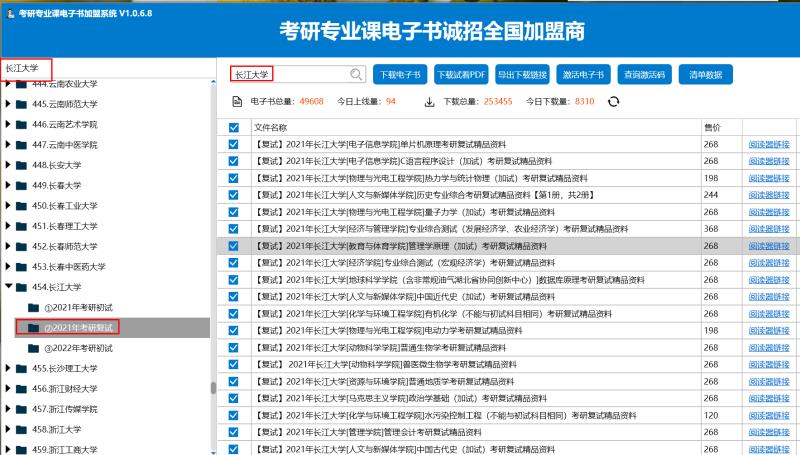800x455 pixels.
Task: Uncheck the 数据库原理 row checkbox
Action: (234, 280)
